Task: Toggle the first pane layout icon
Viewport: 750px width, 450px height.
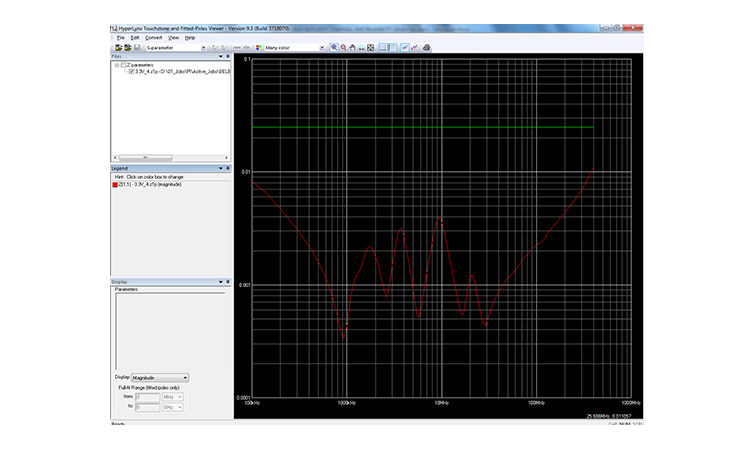Action: (x=383, y=48)
